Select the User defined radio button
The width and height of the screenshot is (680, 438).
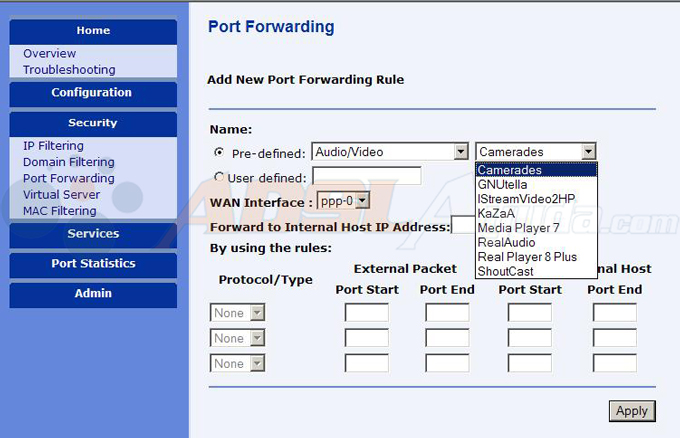(219, 177)
